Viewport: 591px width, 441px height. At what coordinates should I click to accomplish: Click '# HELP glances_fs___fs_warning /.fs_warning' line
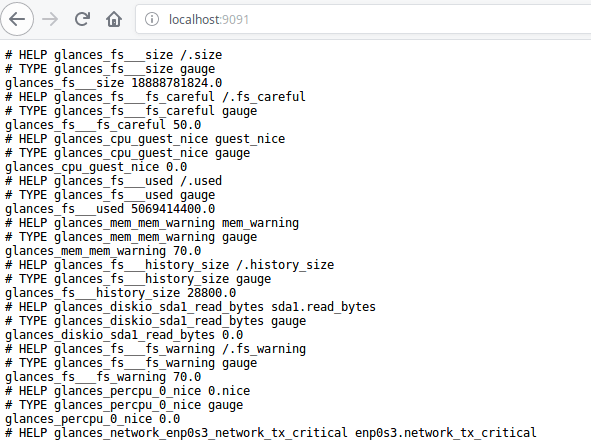[155, 349]
